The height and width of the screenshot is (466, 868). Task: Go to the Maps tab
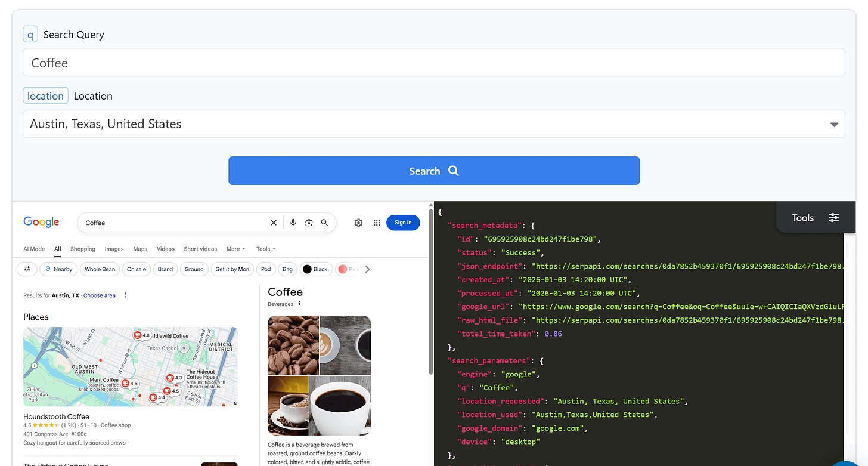pyautogui.click(x=140, y=249)
